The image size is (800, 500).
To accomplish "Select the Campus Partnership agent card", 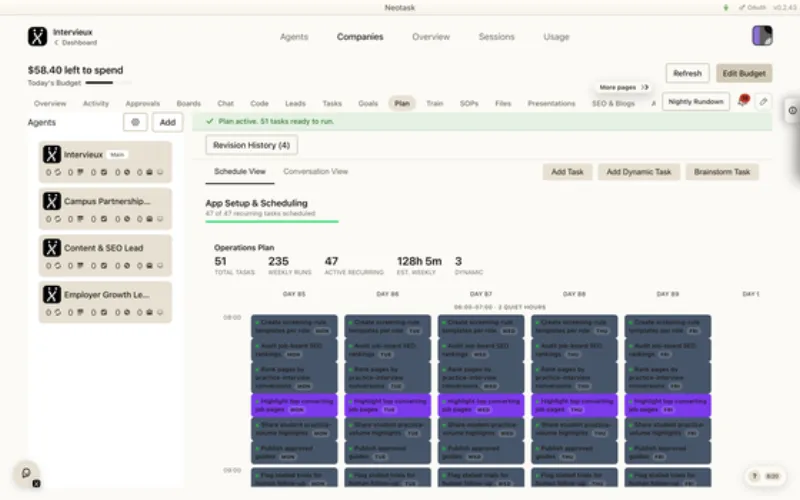I will coord(105,209).
